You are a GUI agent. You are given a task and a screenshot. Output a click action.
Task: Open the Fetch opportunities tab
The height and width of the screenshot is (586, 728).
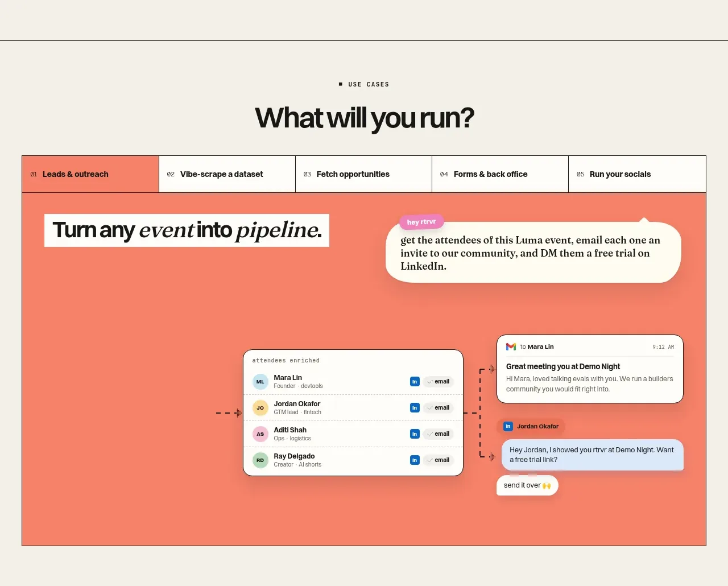click(363, 174)
